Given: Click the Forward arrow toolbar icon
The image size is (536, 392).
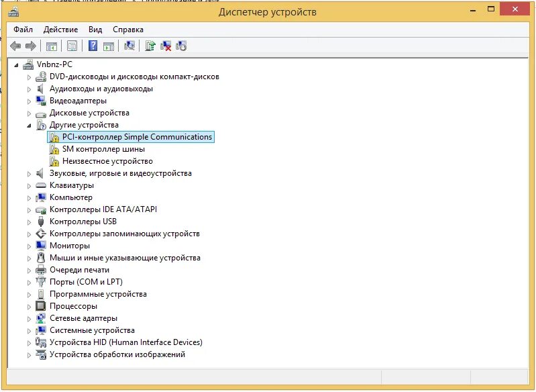Looking at the screenshot, I should 31,46.
